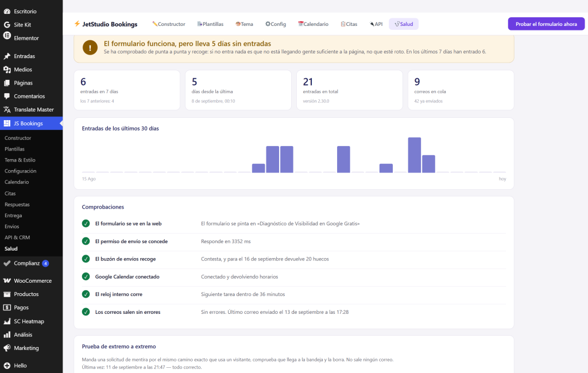Open Citas submenu link in sidebar
The image size is (588, 373).
point(10,194)
